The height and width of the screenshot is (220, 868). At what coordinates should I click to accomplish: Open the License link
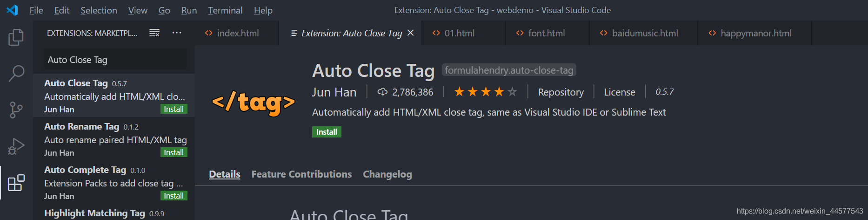click(x=619, y=92)
